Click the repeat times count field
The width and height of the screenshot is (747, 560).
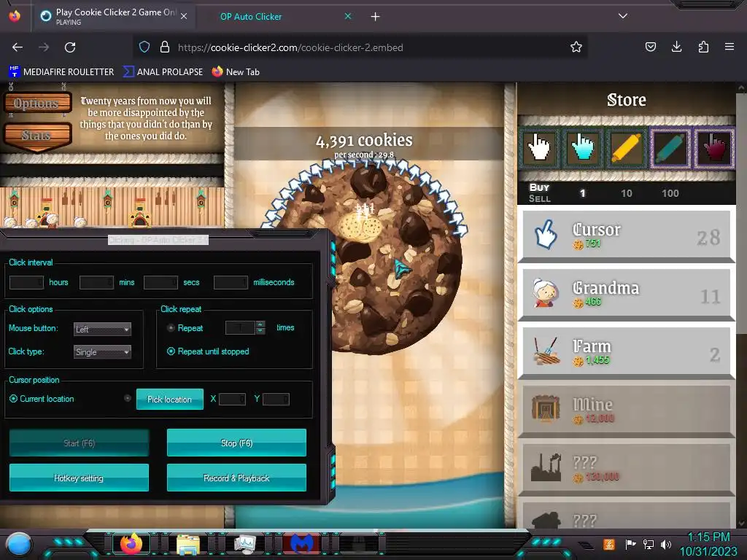click(241, 327)
